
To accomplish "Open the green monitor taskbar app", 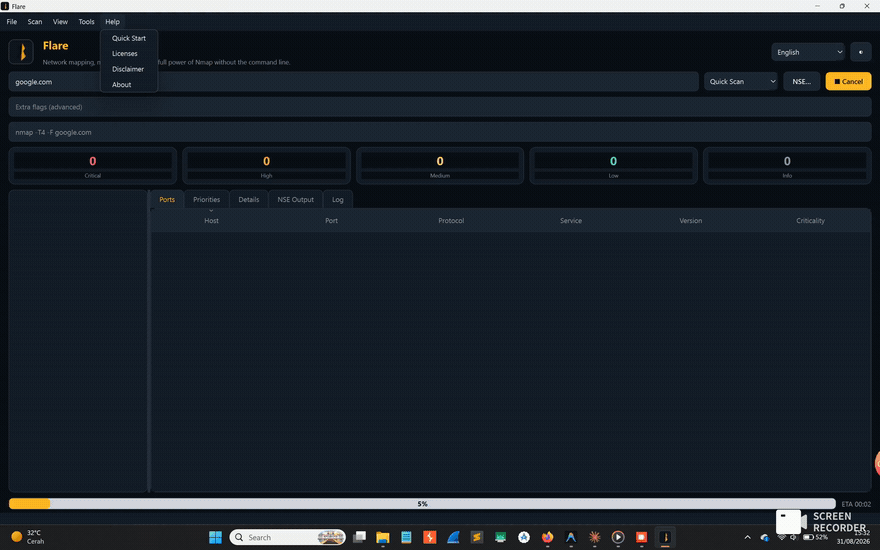I will click(501, 537).
